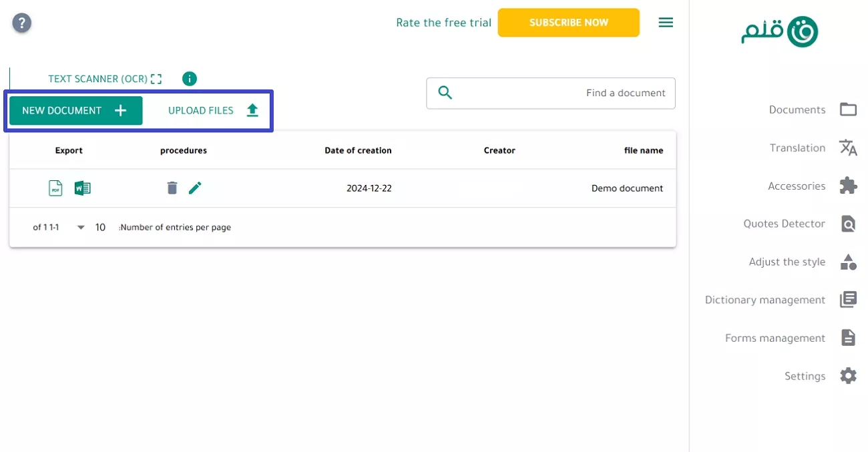Screen dimensions: 868x452
Task: Open Adjust the style tool
Action: click(787, 262)
